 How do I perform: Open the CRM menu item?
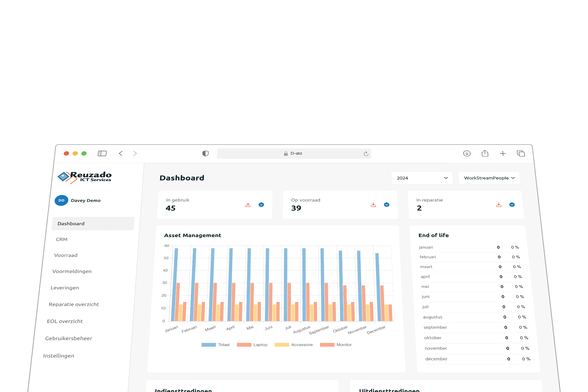[62, 239]
